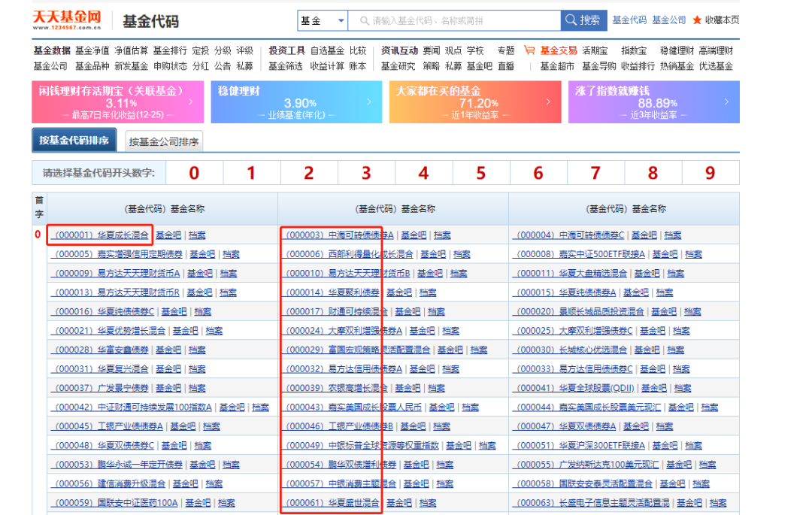
Task: Select leading digit 3 filter
Action: coord(366,173)
